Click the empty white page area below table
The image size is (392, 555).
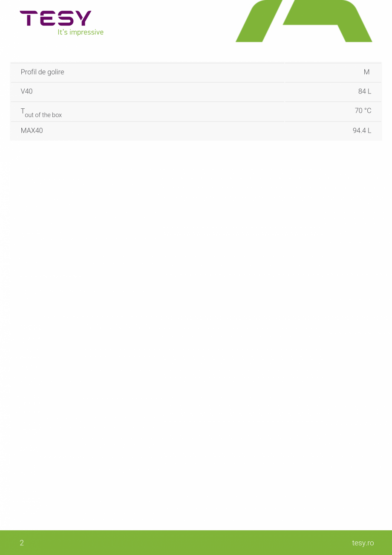(x=196, y=333)
